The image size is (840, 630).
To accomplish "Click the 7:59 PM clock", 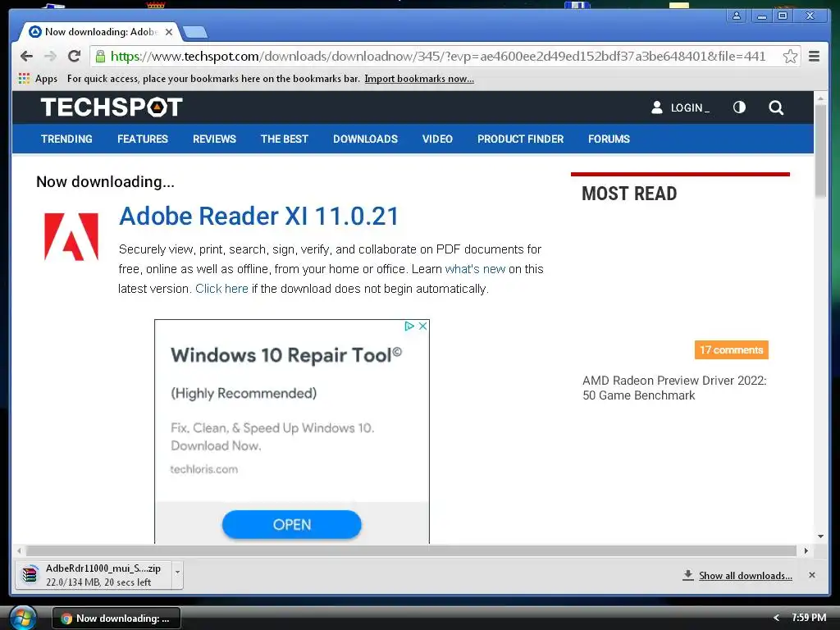I will [x=809, y=618].
